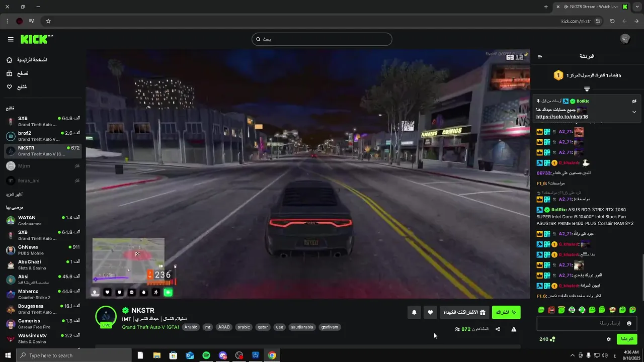Click the NKSTR live avatar

click(x=106, y=317)
